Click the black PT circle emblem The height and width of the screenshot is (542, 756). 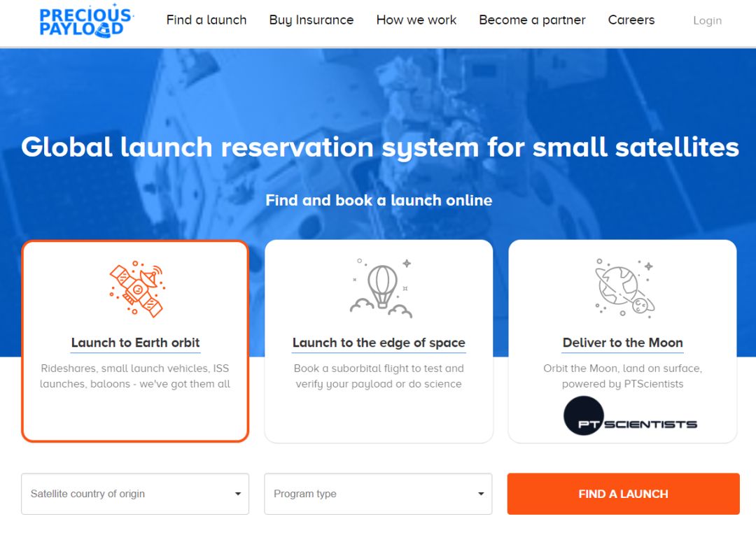coord(583,416)
